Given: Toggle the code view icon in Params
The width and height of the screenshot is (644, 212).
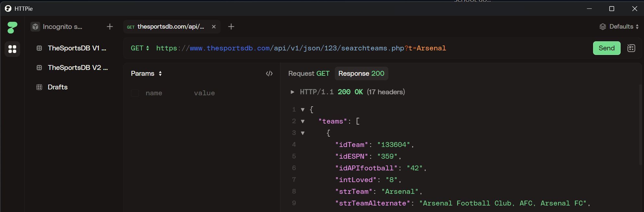Looking at the screenshot, I should tap(269, 73).
